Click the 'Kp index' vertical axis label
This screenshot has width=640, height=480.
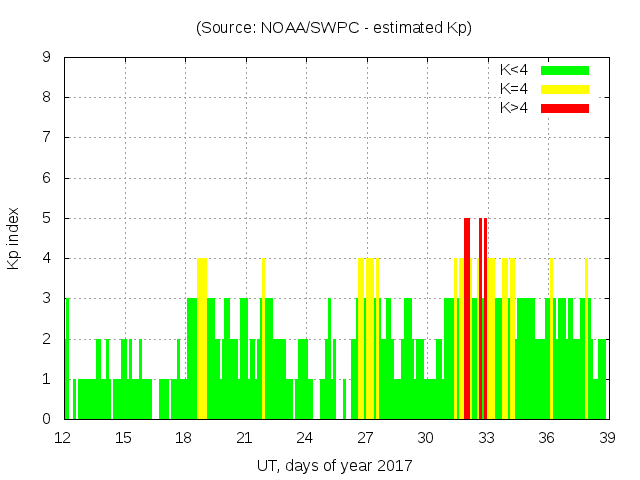click(14, 239)
